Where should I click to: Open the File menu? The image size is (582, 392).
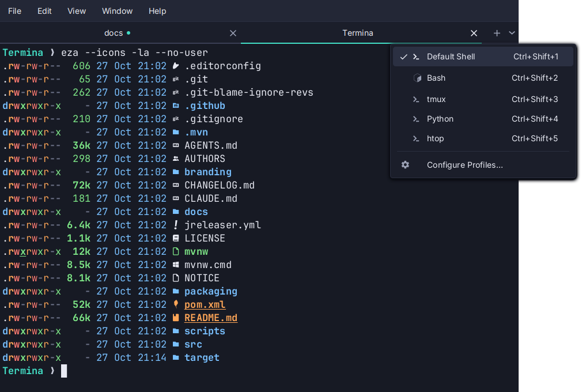(14, 11)
